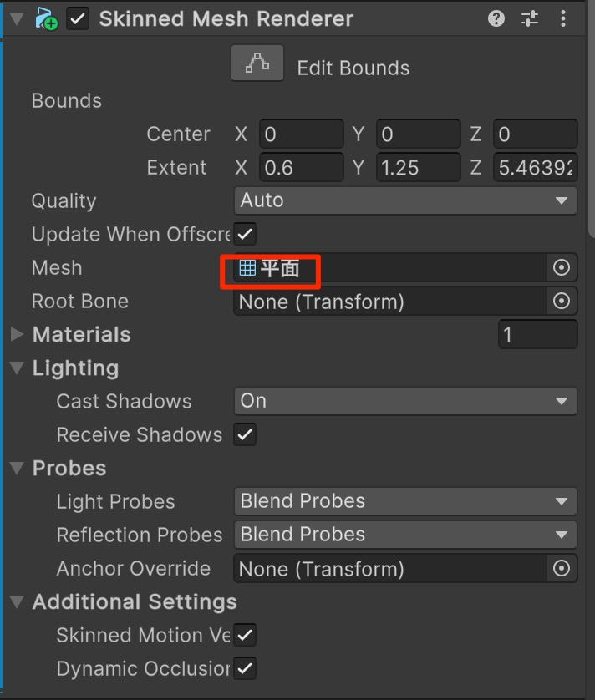Uncheck Receive Shadows
Viewport: 595px width, 700px height.
coord(245,434)
